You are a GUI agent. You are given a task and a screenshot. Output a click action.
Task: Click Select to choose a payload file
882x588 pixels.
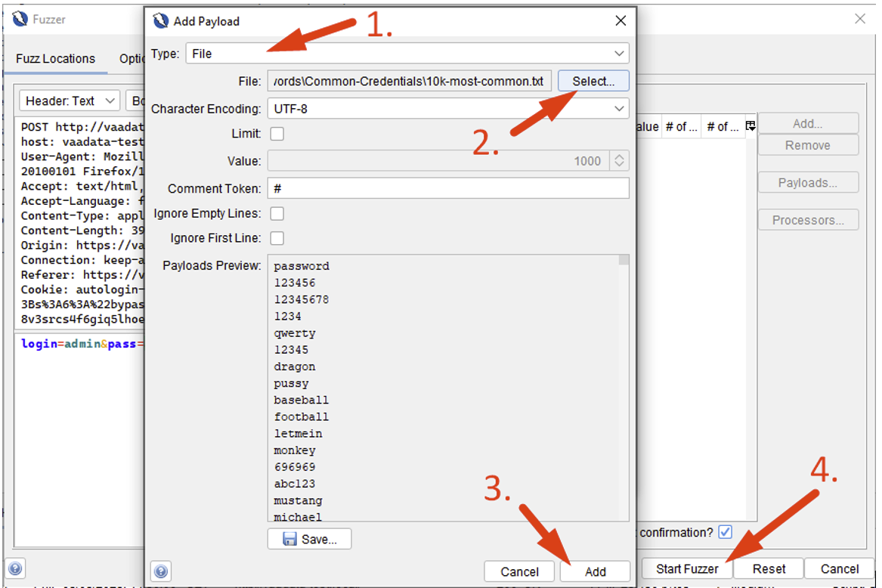(593, 81)
